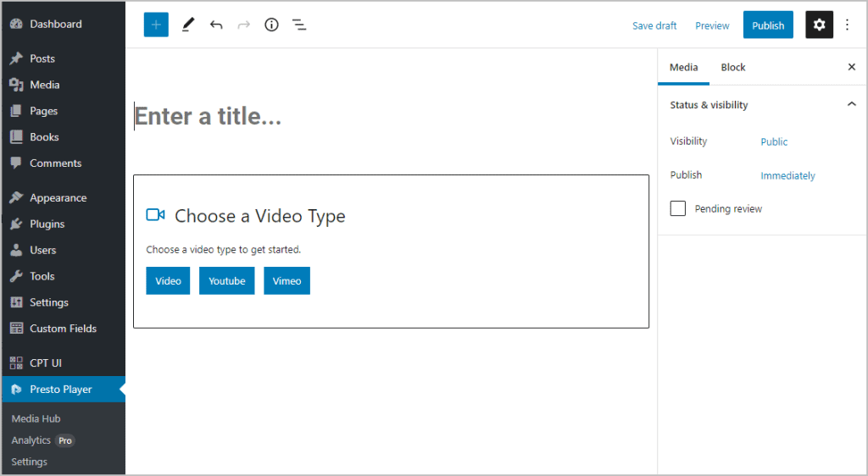Change visibility from Public
Image resolution: width=868 pixels, height=476 pixels.
(x=773, y=141)
